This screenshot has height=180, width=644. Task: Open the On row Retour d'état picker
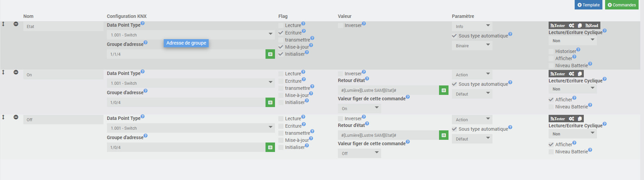pos(444,90)
